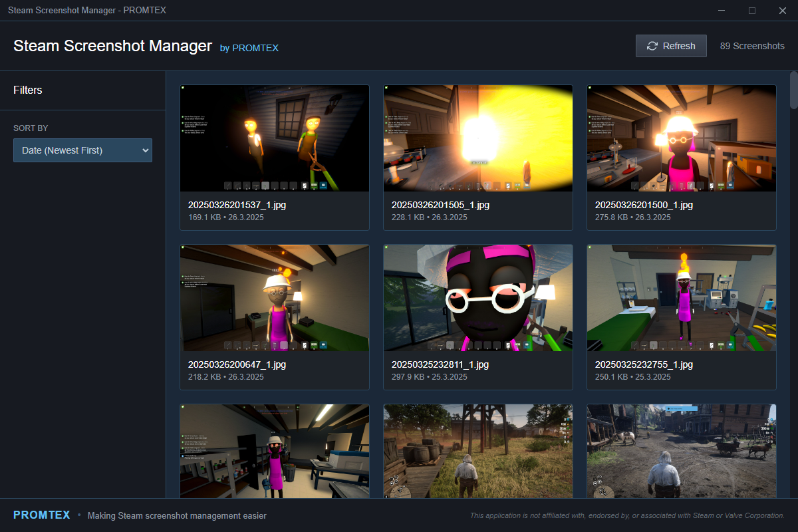This screenshot has height=532, width=798.
Task: Open screenshot 20250326201505_1.jpg thumbnail
Action: click(x=478, y=138)
